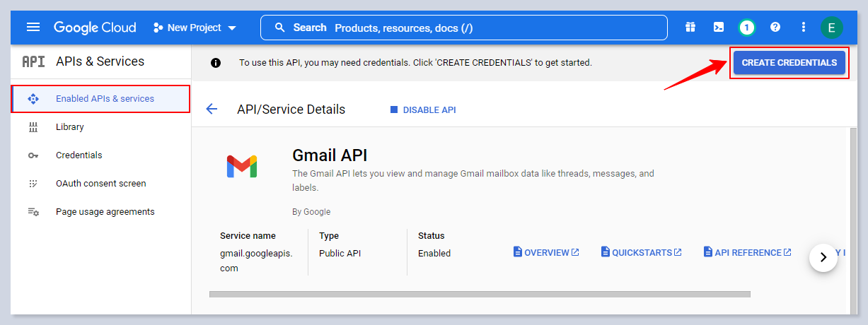Open the account avatar E

[x=831, y=28]
